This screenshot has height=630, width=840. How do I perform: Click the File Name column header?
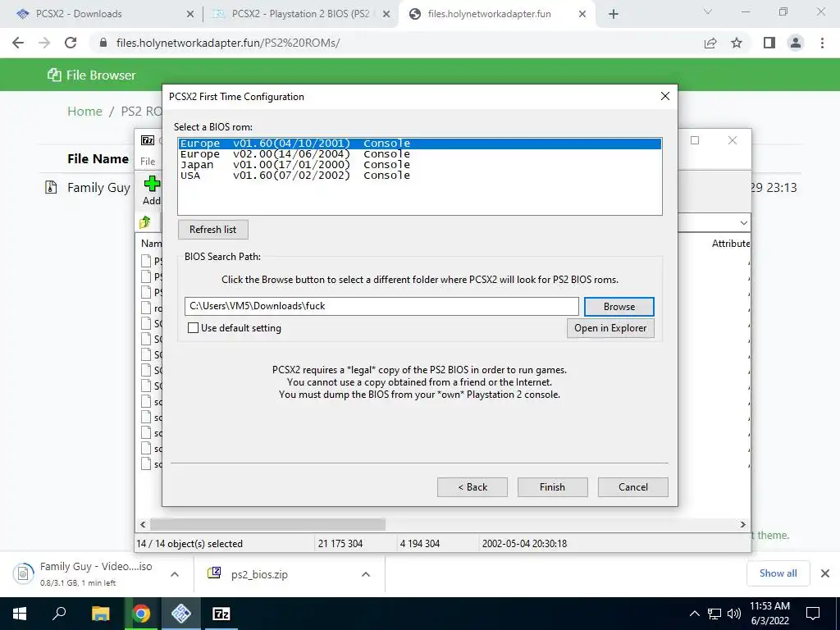click(x=98, y=158)
